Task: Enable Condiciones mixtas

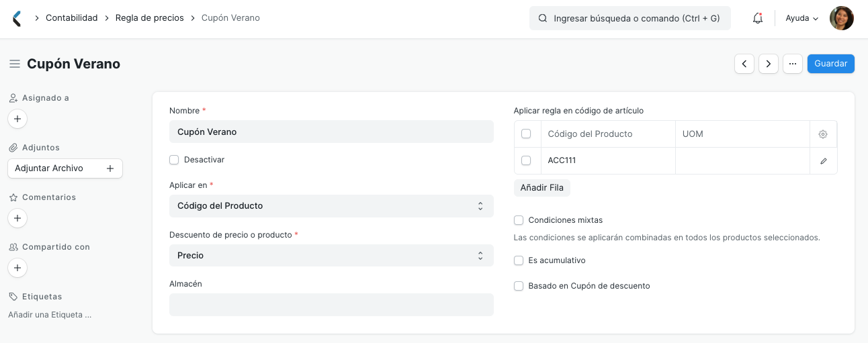Action: coord(519,220)
